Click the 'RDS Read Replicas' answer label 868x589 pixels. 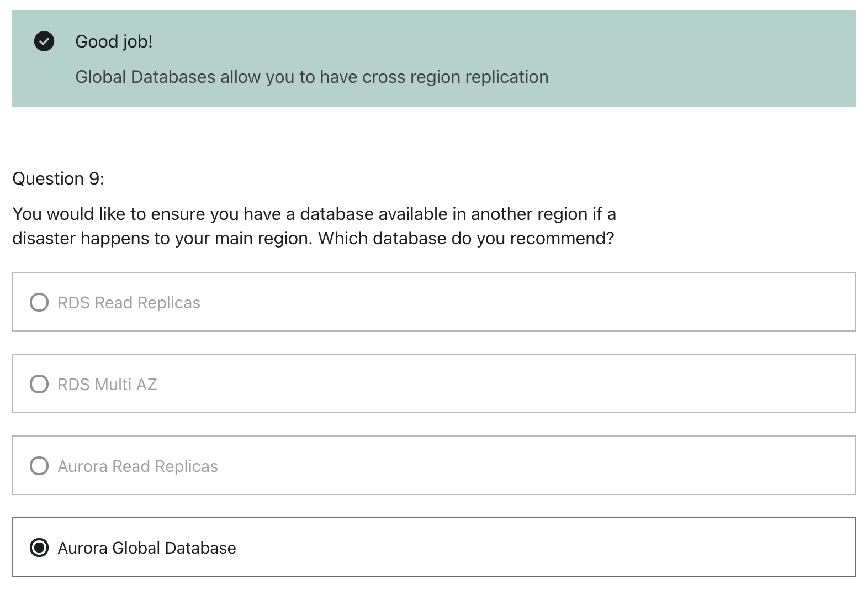coord(129,303)
